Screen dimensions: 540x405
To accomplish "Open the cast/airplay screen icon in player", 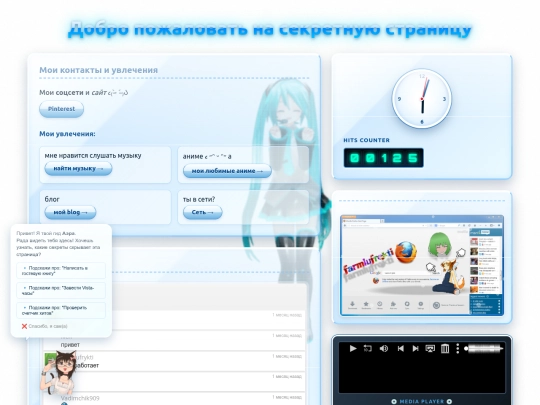I will click(430, 349).
